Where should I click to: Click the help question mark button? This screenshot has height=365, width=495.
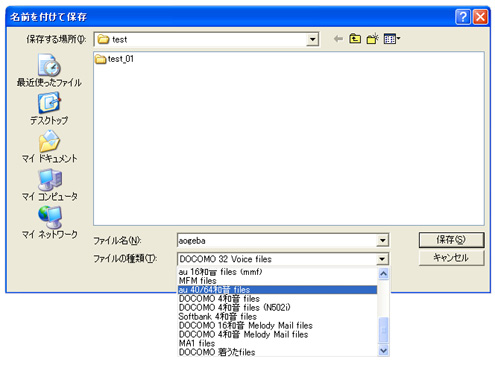click(463, 16)
